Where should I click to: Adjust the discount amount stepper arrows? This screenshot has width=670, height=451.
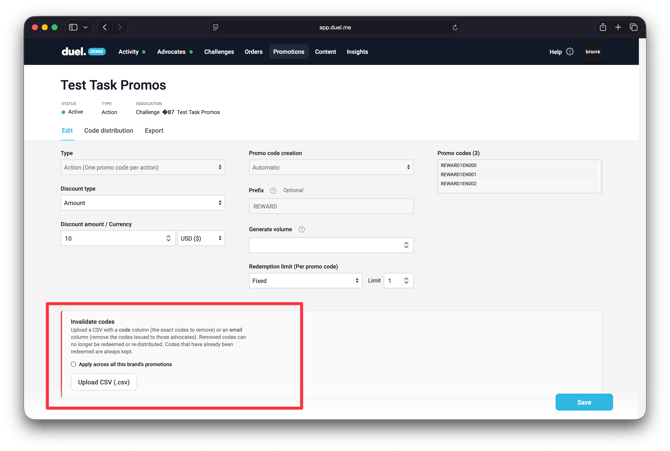168,238
